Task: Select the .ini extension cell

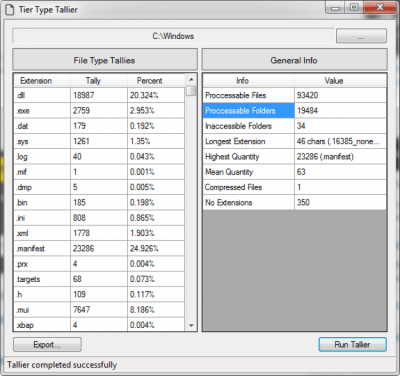Action: click(42, 218)
